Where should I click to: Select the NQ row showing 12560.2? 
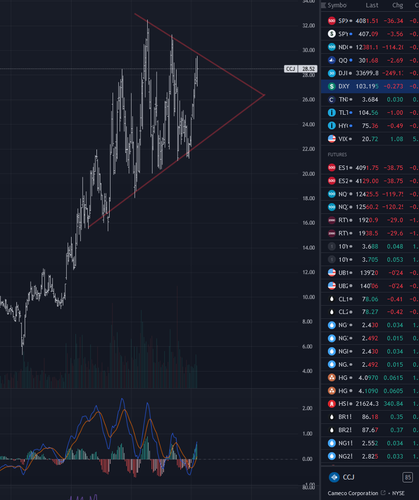pos(370,207)
